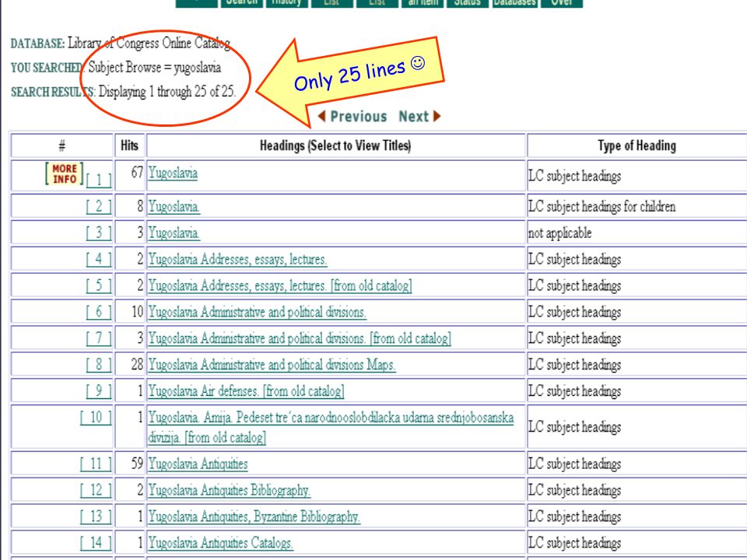Screen dimensions: 747x560
Task: Open 'Yugoslavia Administrative and political divisions Maps.'
Action: point(272,364)
